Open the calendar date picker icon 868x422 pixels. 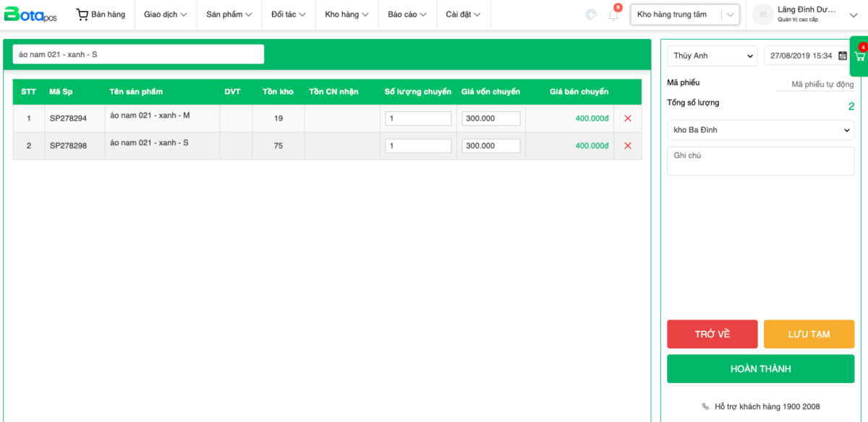click(x=842, y=56)
